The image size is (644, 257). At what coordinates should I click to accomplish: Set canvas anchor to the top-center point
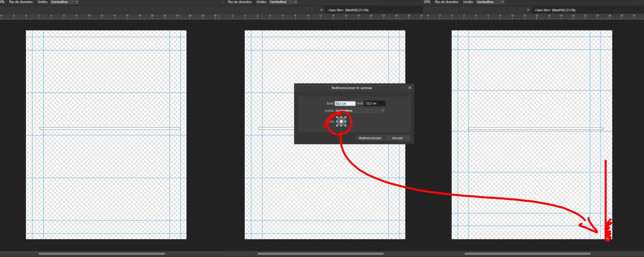[x=341, y=117]
